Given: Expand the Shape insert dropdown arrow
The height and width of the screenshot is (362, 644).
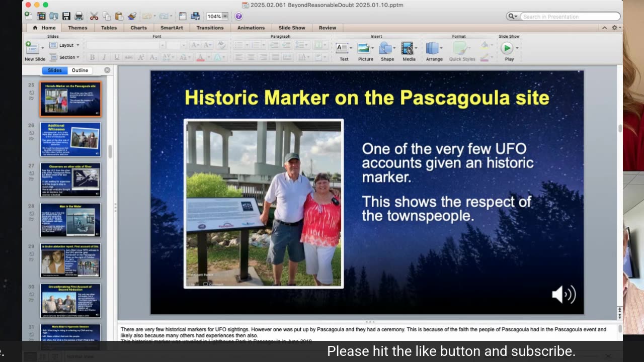Looking at the screenshot, I should (x=395, y=48).
